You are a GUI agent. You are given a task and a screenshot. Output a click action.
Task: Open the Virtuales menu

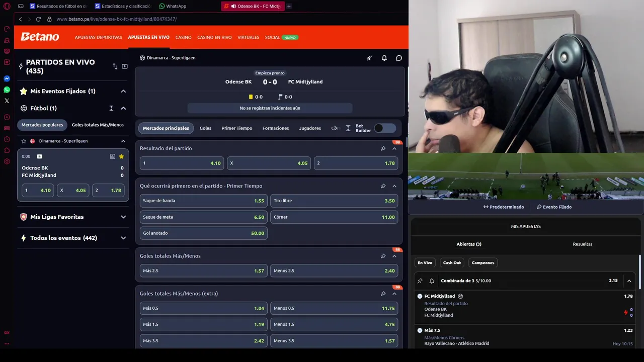(x=249, y=37)
